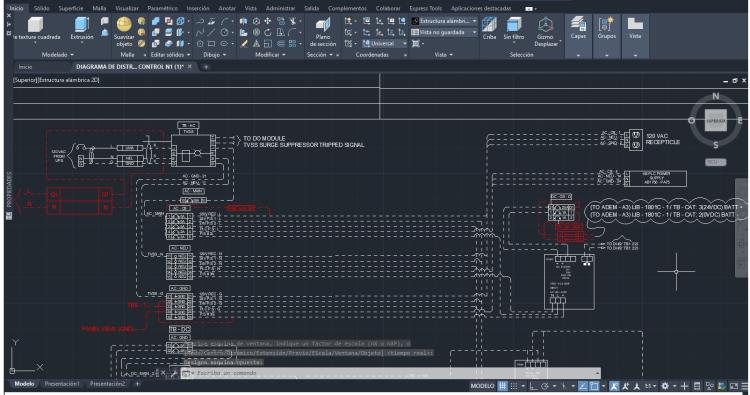This screenshot has height=395, width=750.
Task: Select the Extrusión tool
Action: coord(82,30)
